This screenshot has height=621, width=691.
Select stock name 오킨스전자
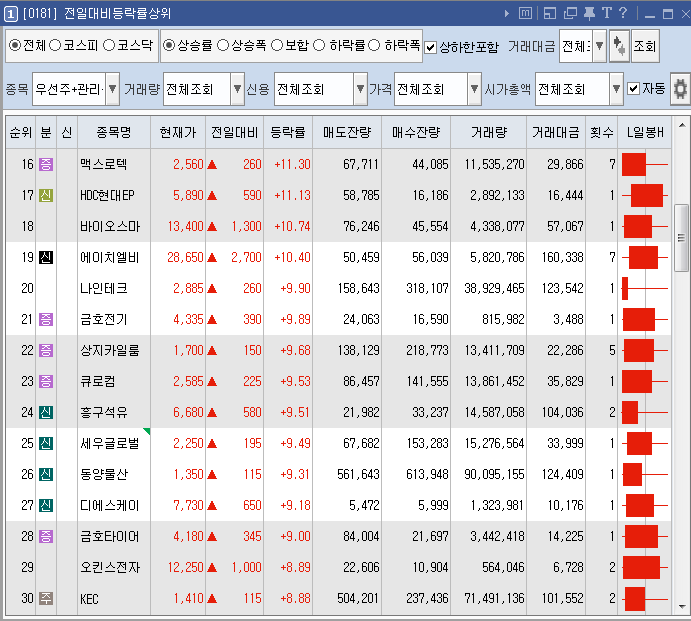tap(110, 568)
